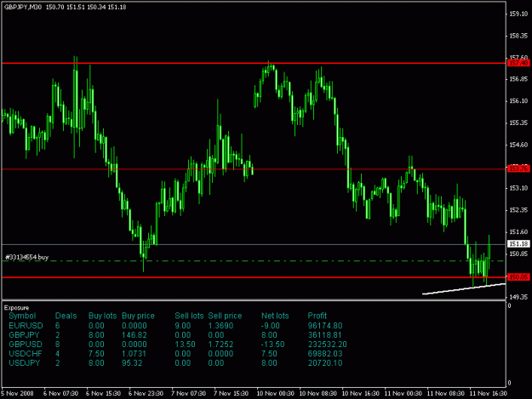Screen dimensions: 532x399
Task: Click the 158.35 price axis label
Action: point(518,36)
